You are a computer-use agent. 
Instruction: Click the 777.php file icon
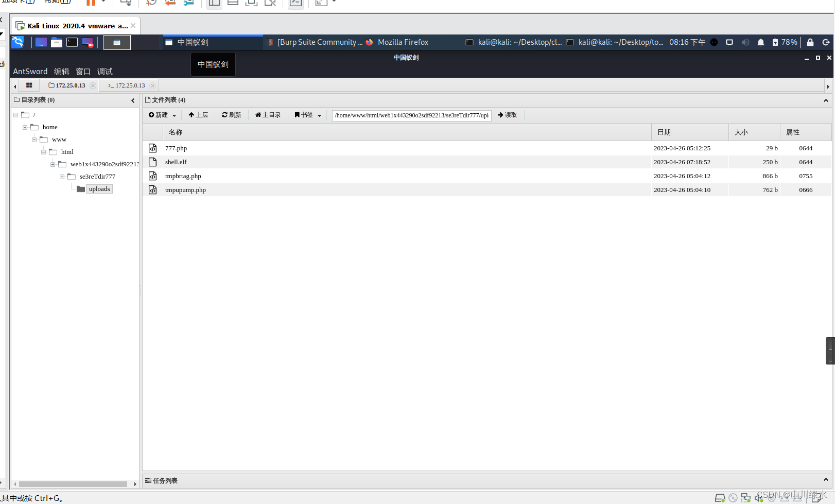click(x=153, y=148)
